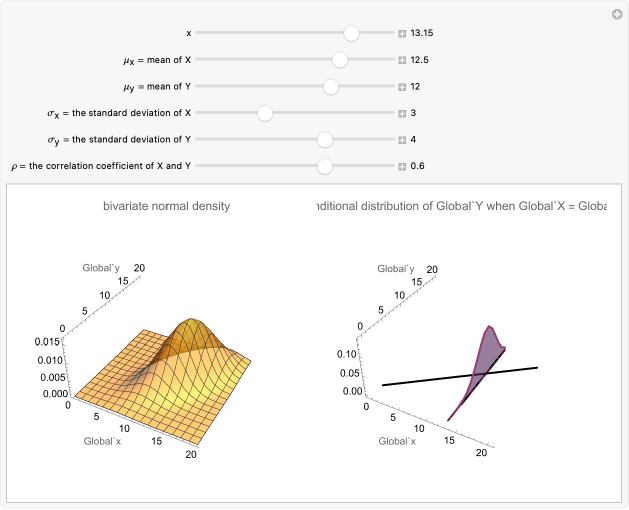629x510 pixels.
Task: Expand correlation coefficient plus icon
Action: [x=402, y=166]
